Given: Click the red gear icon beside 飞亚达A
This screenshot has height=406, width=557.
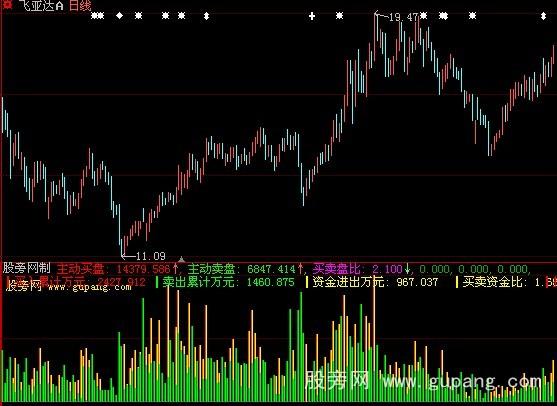Looking at the screenshot, I should [6, 4].
